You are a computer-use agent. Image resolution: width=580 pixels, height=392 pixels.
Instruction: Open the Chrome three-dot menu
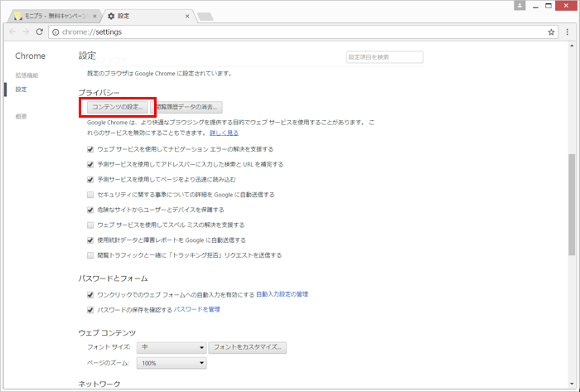click(x=568, y=32)
